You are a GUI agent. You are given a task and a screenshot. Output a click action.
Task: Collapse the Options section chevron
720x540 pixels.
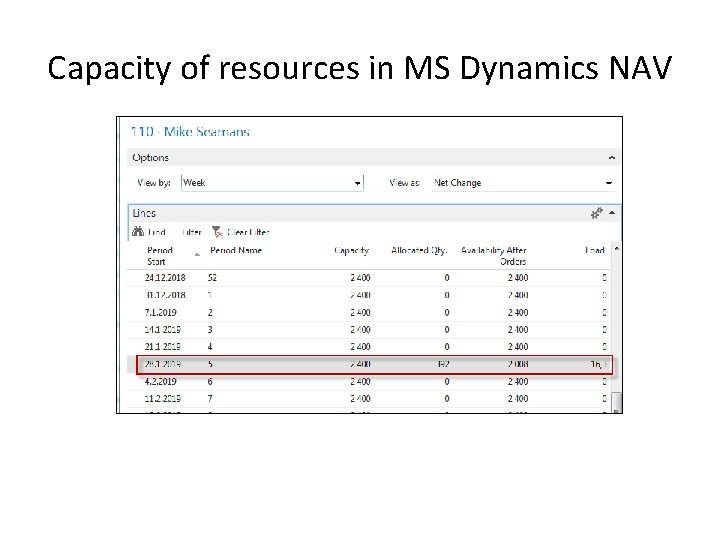612,158
